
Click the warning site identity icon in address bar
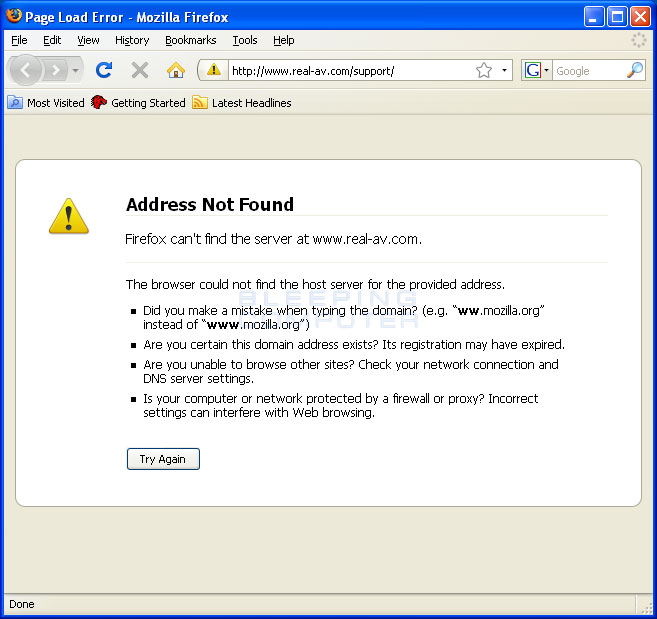pos(214,70)
